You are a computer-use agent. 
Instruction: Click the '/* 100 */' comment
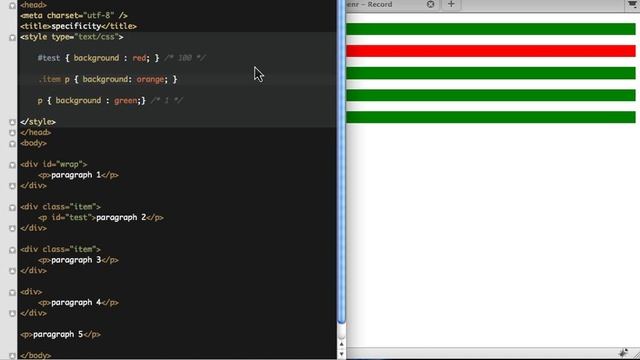pos(185,58)
